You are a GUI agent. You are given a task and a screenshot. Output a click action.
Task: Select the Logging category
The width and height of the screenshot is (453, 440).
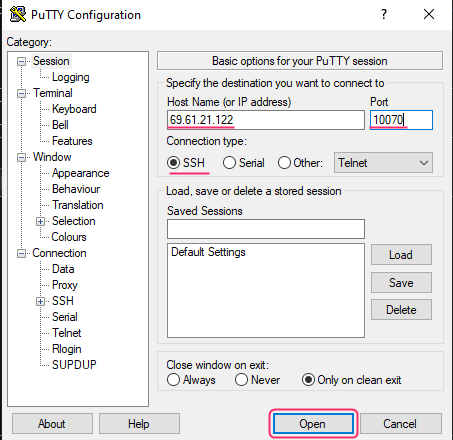(x=71, y=77)
